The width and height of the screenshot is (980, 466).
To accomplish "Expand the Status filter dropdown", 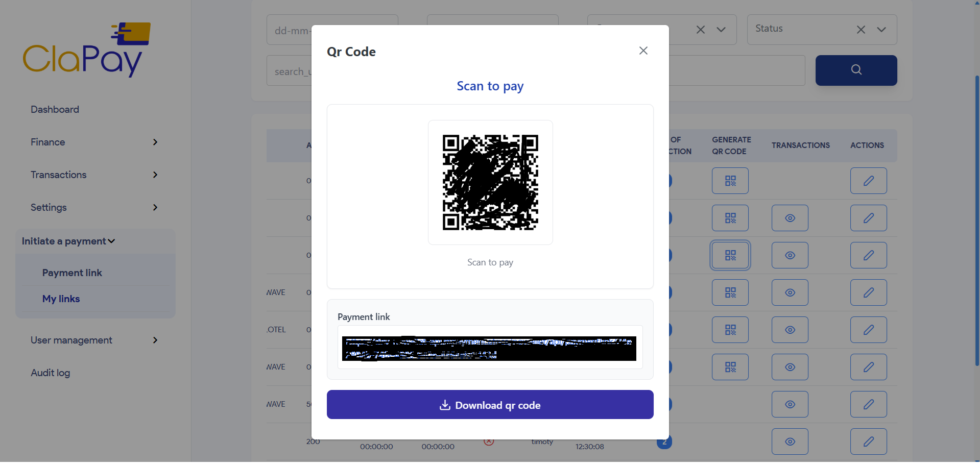I will tap(882, 30).
